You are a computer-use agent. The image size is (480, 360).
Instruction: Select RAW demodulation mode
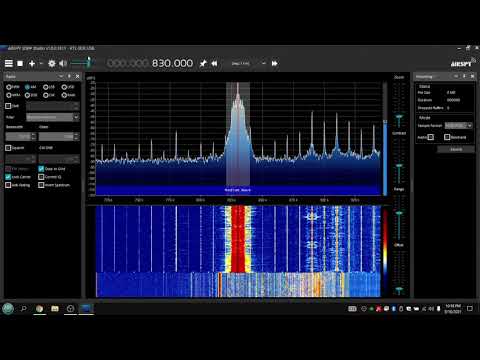click(69, 95)
